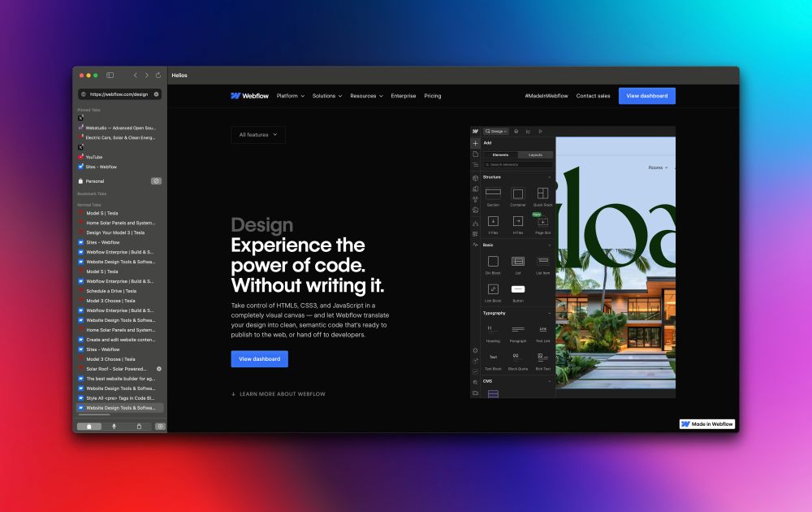Click the microphone icon in sidebar footer
Screen dimensions: 812x512
[x=114, y=427]
